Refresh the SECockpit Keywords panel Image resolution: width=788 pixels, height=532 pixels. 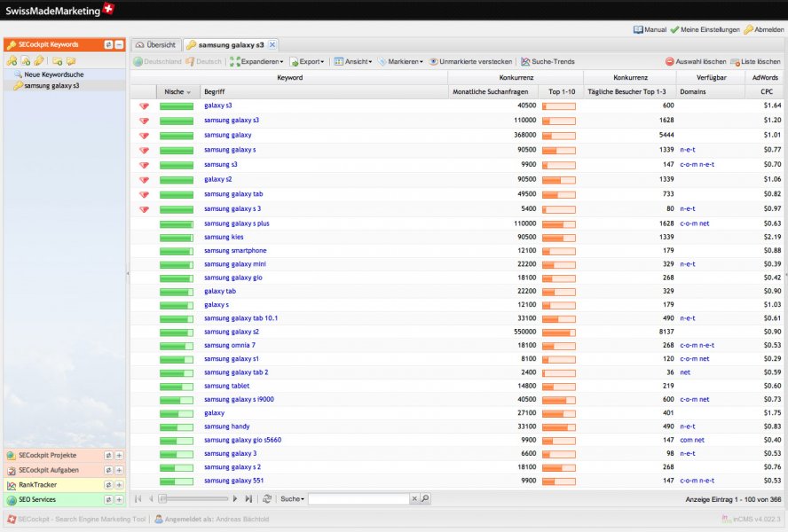(108, 44)
